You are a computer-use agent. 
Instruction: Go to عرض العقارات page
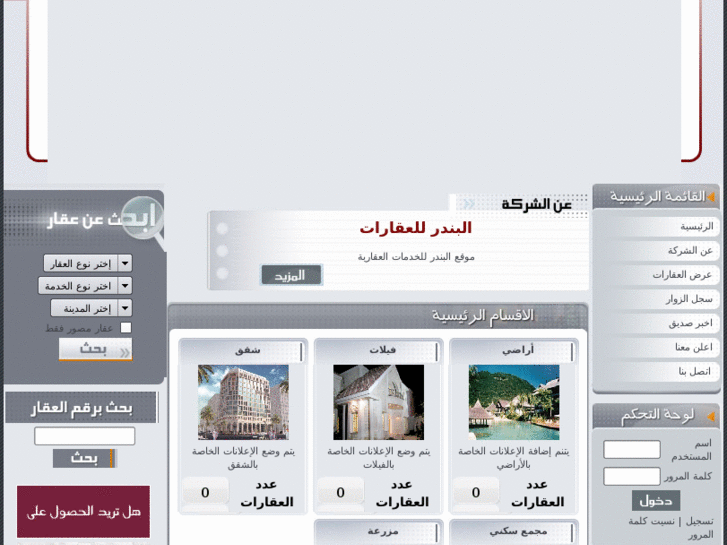pyautogui.click(x=682, y=275)
